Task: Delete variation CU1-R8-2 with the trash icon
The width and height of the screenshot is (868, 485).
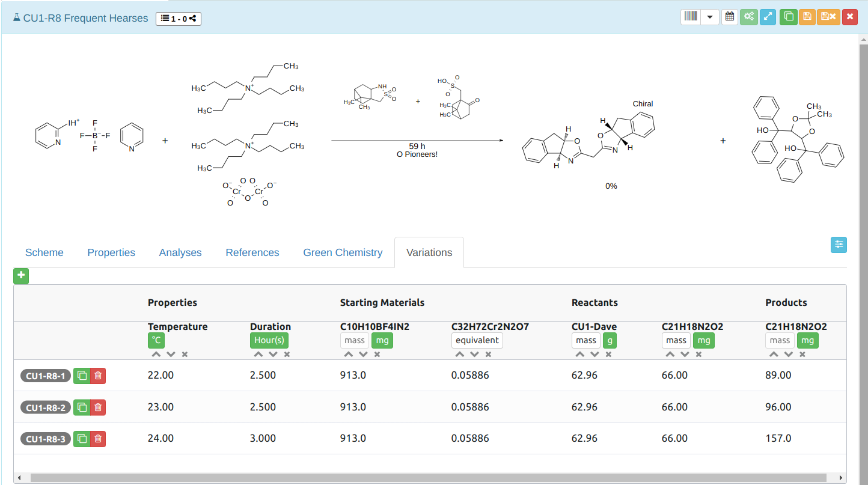Action: coord(99,407)
